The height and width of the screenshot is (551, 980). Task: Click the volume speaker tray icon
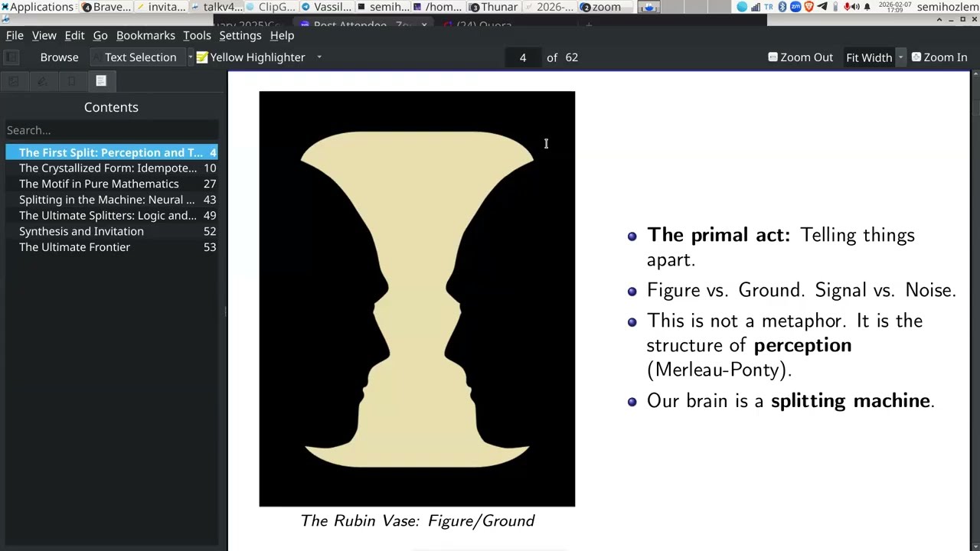(855, 7)
